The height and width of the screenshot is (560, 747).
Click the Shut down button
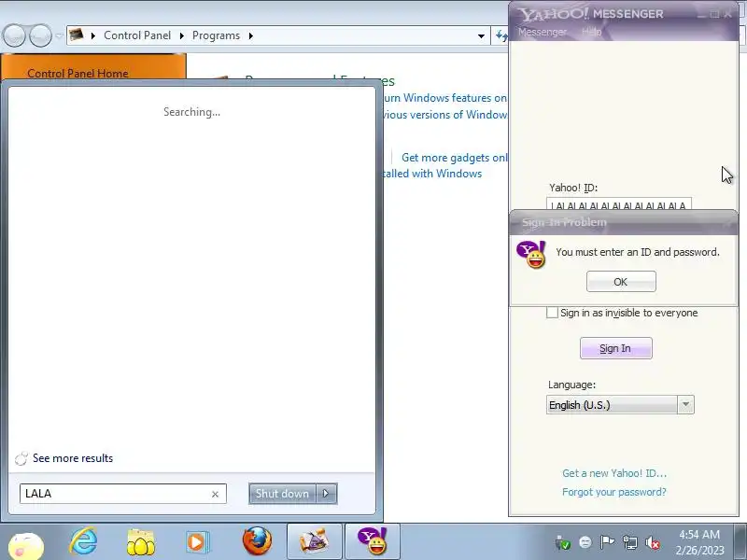coord(282,494)
